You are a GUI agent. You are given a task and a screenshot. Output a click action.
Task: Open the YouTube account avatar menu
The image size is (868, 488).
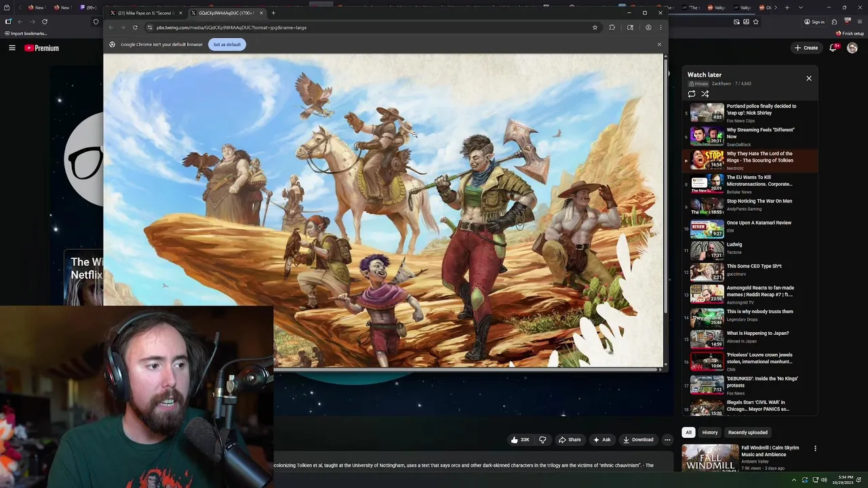852,48
